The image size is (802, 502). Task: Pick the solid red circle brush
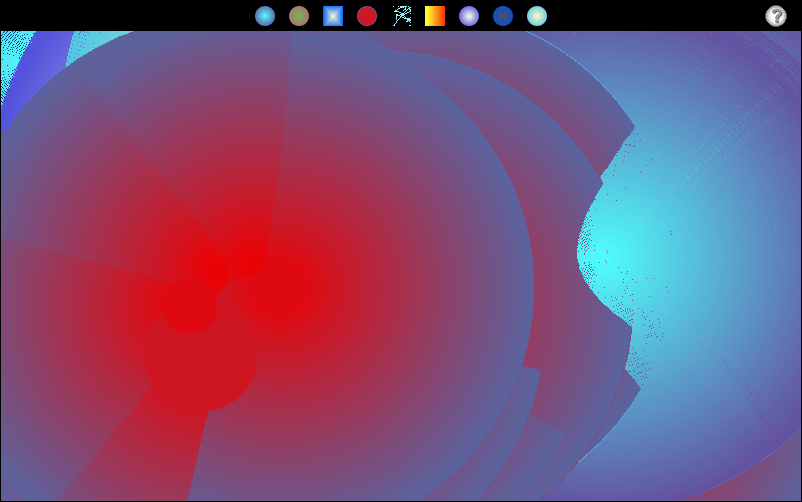click(367, 16)
